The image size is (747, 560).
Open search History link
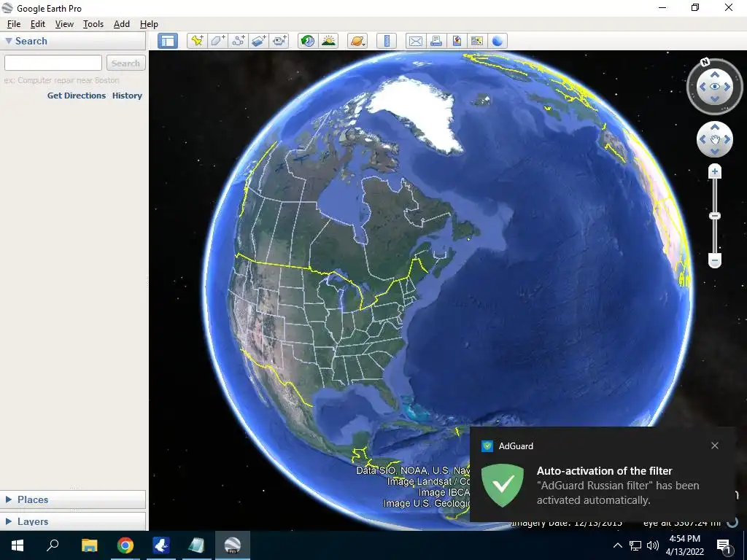point(127,96)
